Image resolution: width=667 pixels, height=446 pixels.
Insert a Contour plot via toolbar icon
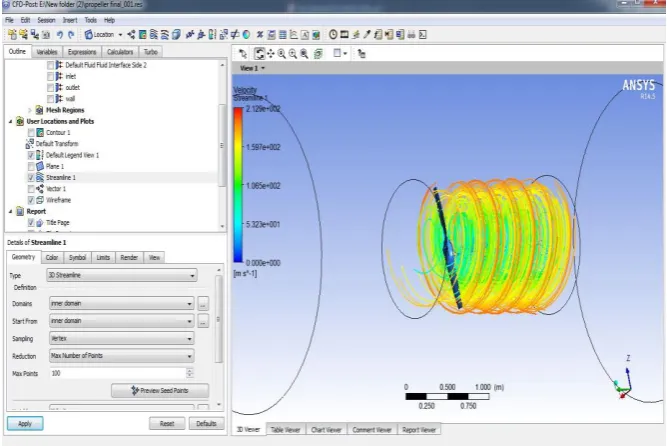coord(143,34)
